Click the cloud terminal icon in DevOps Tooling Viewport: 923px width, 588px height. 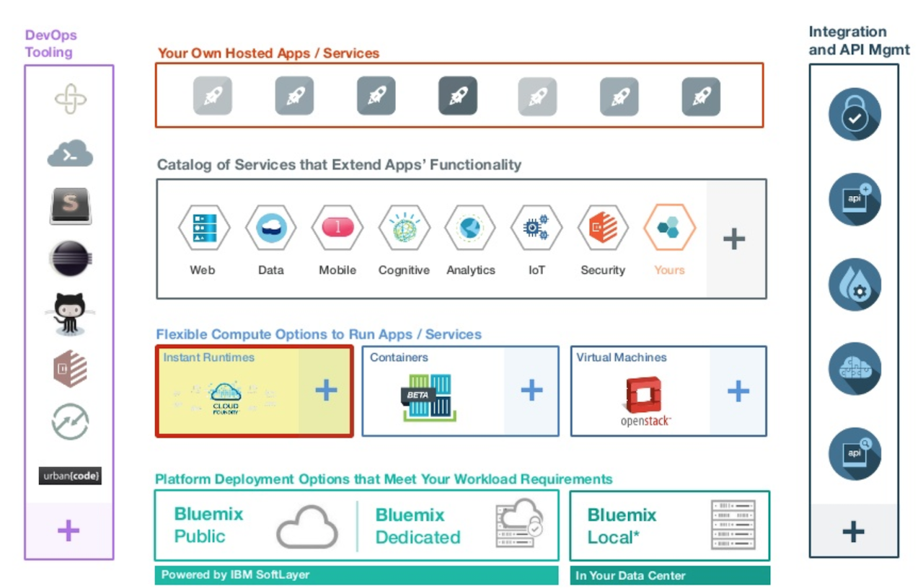point(70,153)
